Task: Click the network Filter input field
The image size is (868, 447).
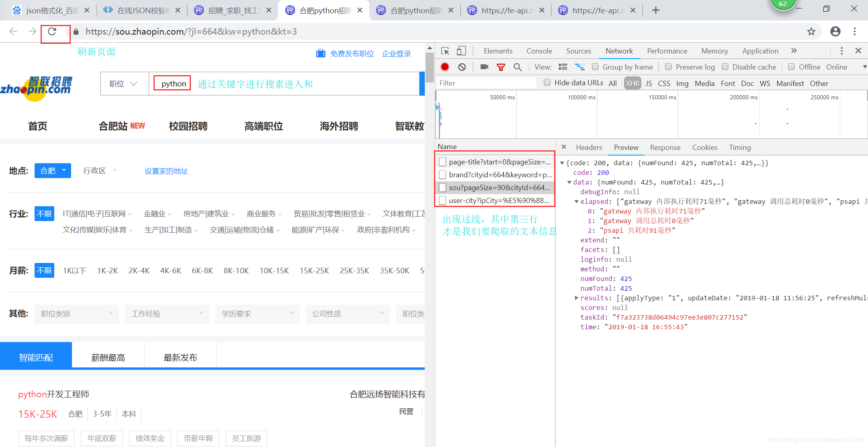Action: tap(487, 83)
